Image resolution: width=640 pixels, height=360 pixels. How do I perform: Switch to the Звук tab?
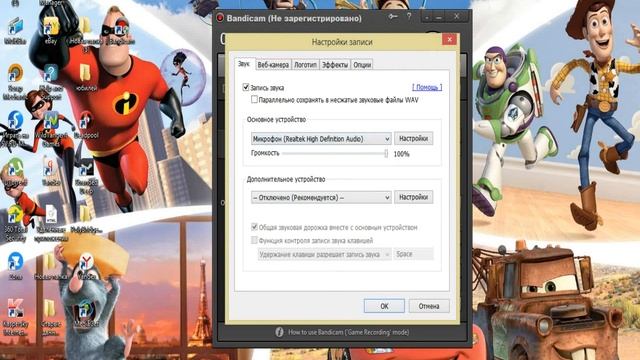click(244, 64)
